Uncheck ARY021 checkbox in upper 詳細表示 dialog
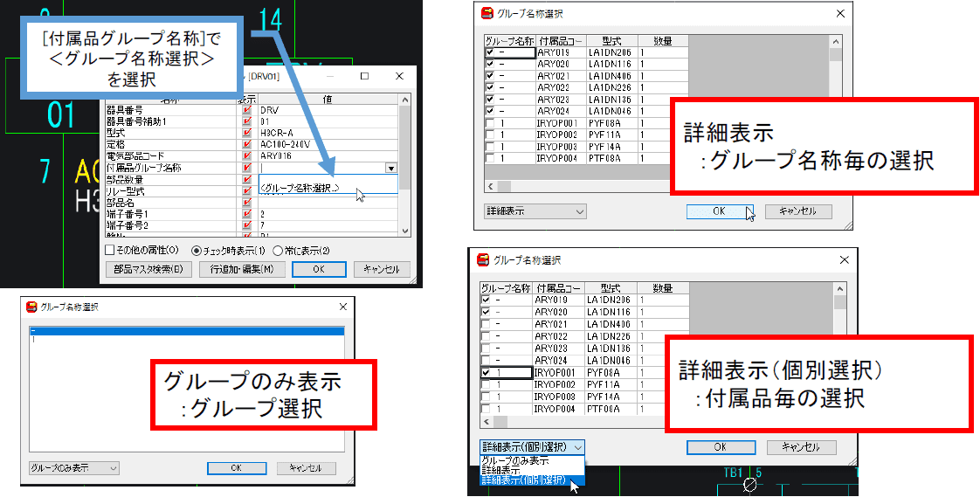The width and height of the screenshot is (980, 497). tap(489, 76)
